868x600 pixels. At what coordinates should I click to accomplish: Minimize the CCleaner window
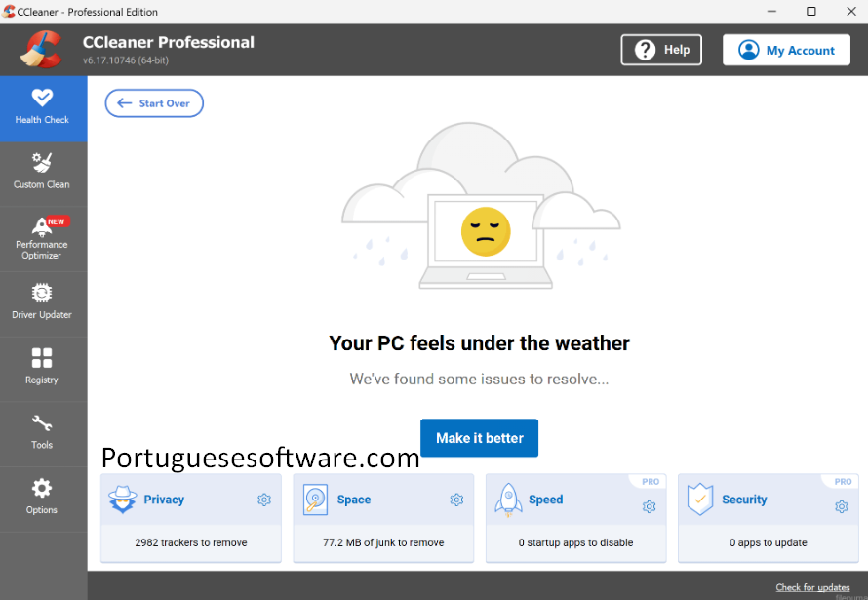(x=771, y=11)
